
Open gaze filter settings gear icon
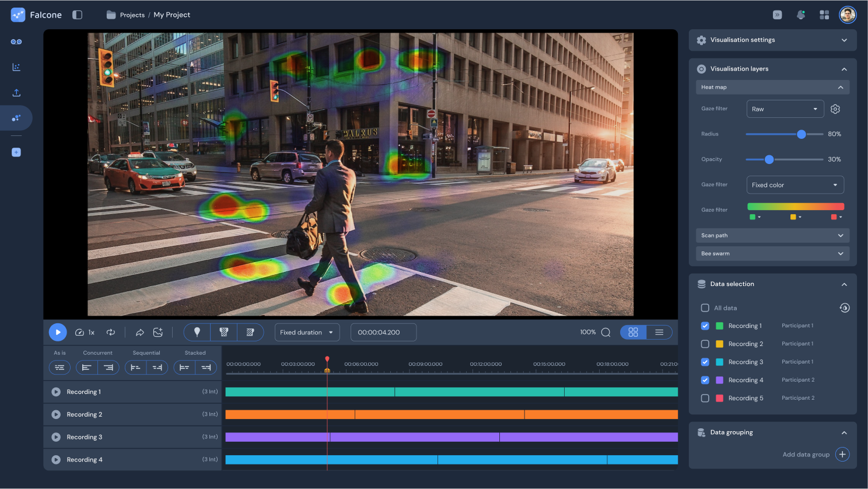click(x=835, y=109)
